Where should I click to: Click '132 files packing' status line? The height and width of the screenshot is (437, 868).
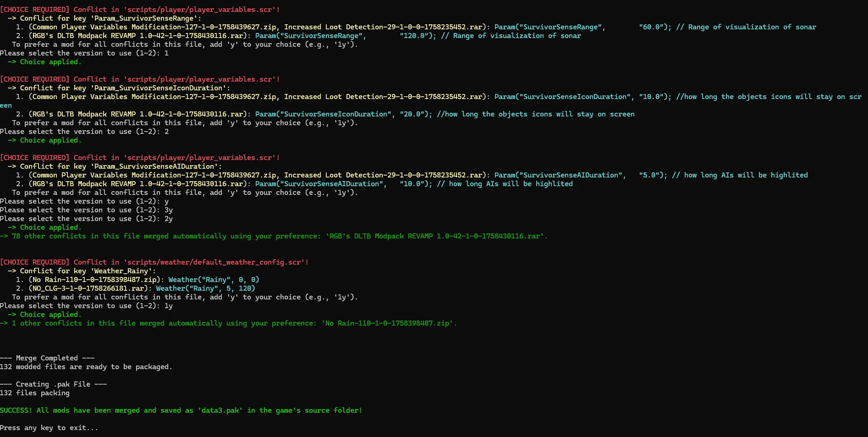point(35,393)
